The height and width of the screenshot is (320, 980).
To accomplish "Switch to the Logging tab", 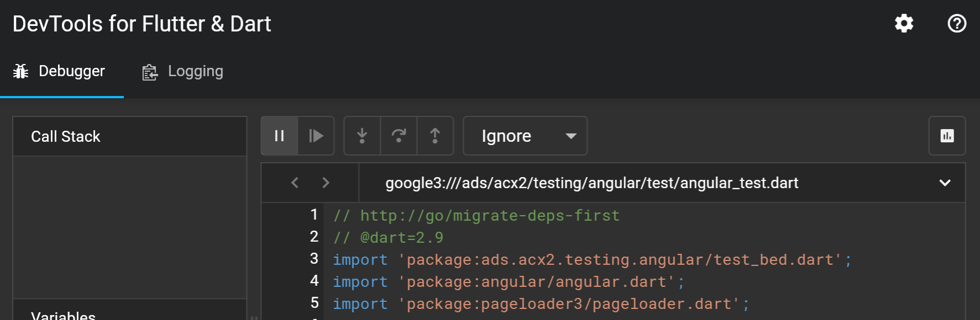I will pyautogui.click(x=183, y=71).
